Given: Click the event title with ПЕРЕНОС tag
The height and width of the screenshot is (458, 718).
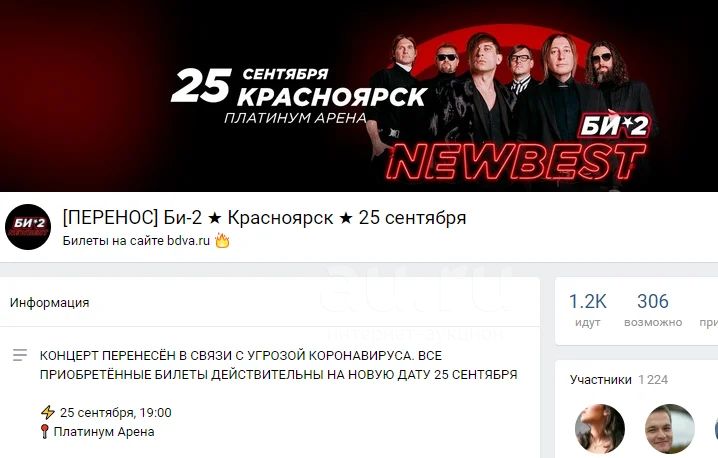Looking at the screenshot, I should [x=264, y=218].
